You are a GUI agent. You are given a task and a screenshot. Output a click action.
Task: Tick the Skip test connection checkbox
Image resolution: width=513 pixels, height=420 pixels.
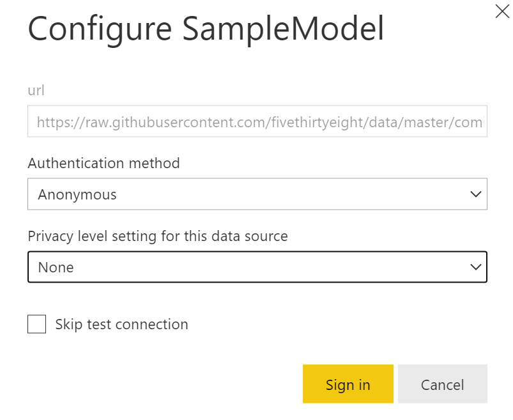(x=36, y=324)
